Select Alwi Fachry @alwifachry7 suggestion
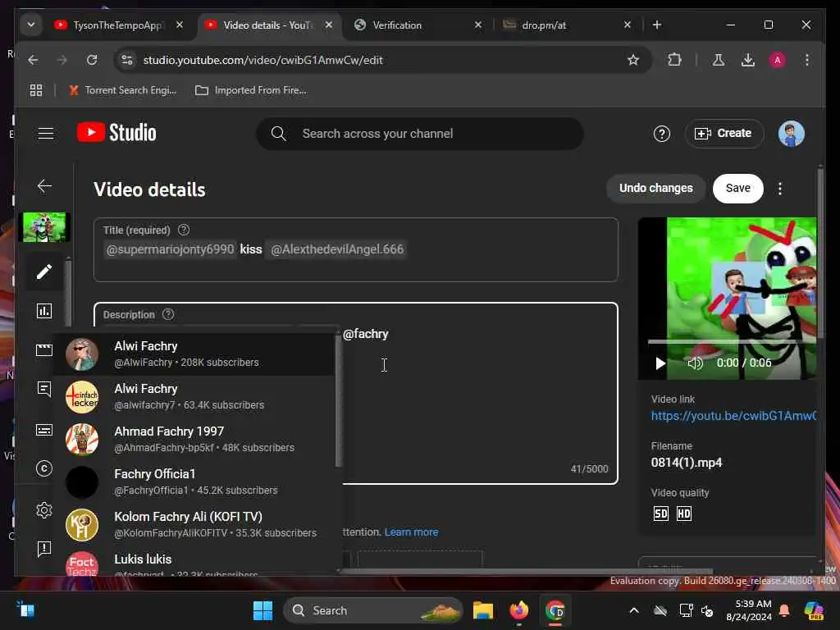This screenshot has height=630, width=840. pyautogui.click(x=194, y=396)
